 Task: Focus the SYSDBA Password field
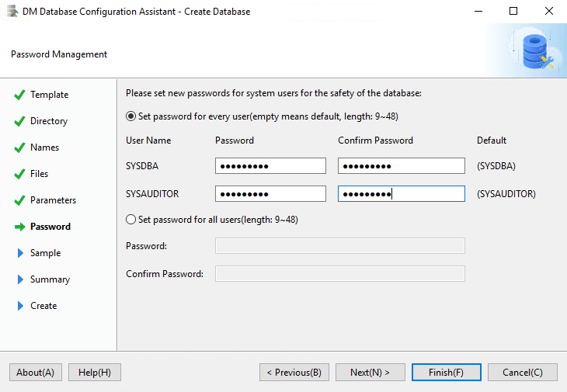tap(270, 166)
